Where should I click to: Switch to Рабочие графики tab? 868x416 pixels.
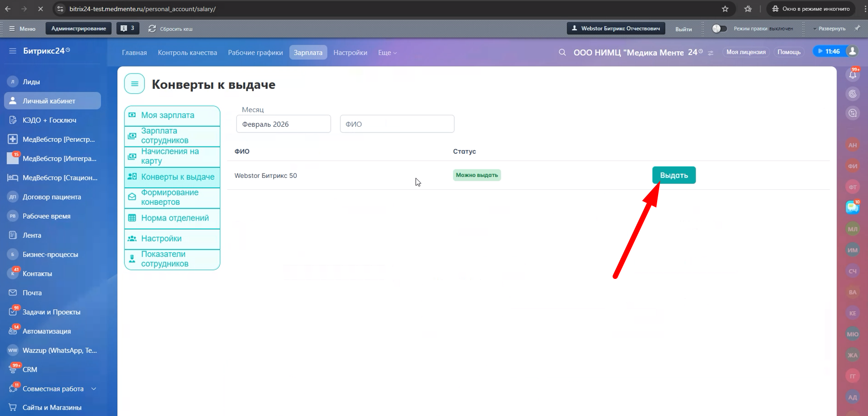(x=255, y=53)
